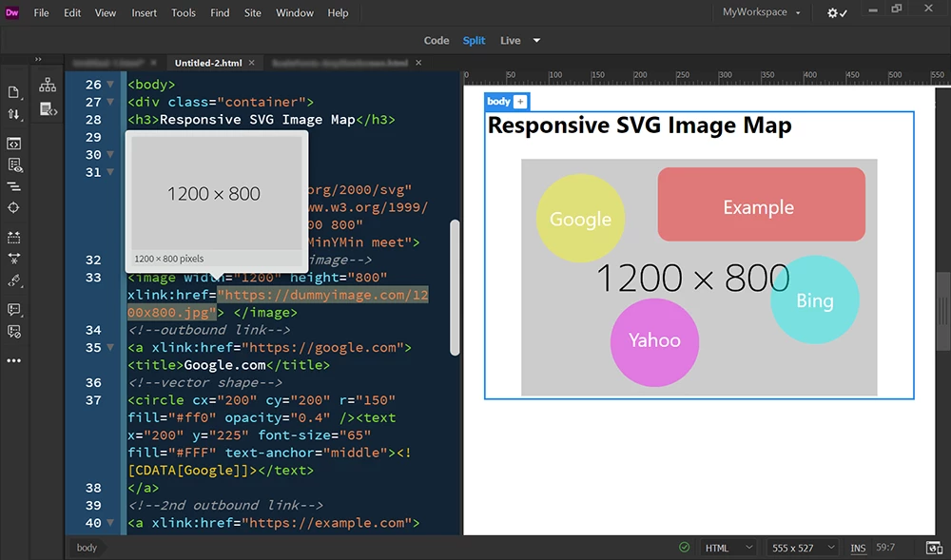The width and height of the screenshot is (951, 560).
Task: Expand the collapsed side panel chevrons
Action: 38,59
